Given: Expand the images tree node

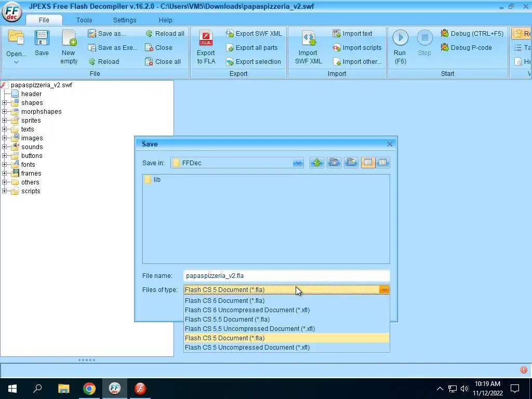Looking at the screenshot, I should [x=4, y=138].
